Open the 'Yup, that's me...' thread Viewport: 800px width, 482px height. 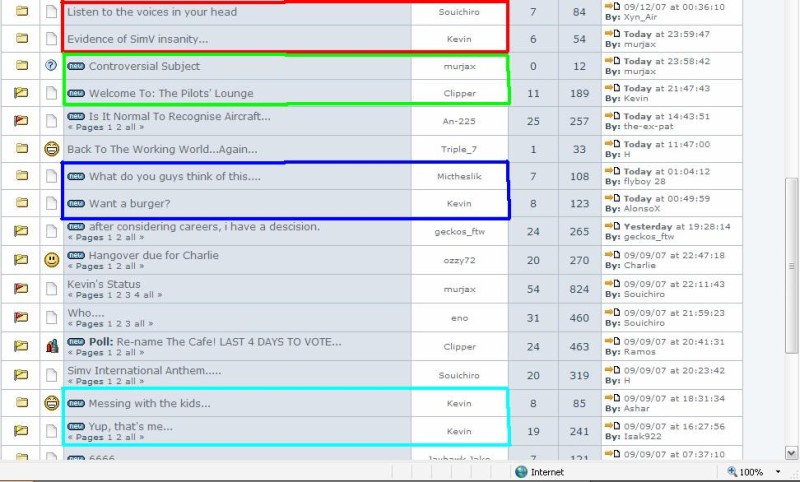(x=131, y=426)
